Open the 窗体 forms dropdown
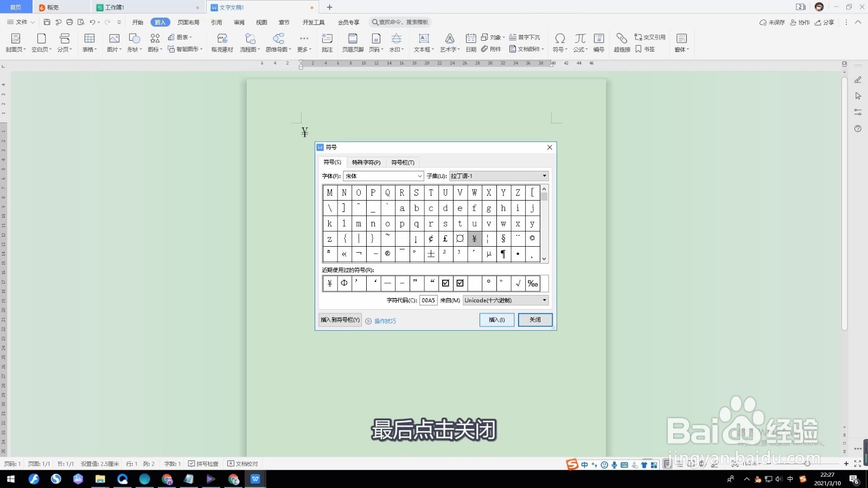 tap(682, 42)
